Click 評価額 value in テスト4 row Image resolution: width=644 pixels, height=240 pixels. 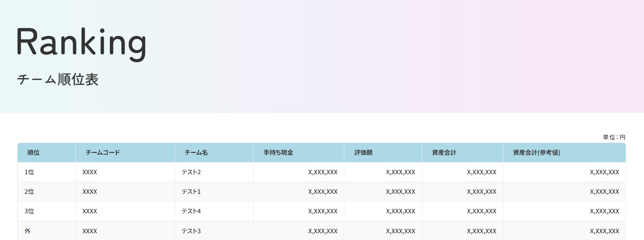click(401, 211)
